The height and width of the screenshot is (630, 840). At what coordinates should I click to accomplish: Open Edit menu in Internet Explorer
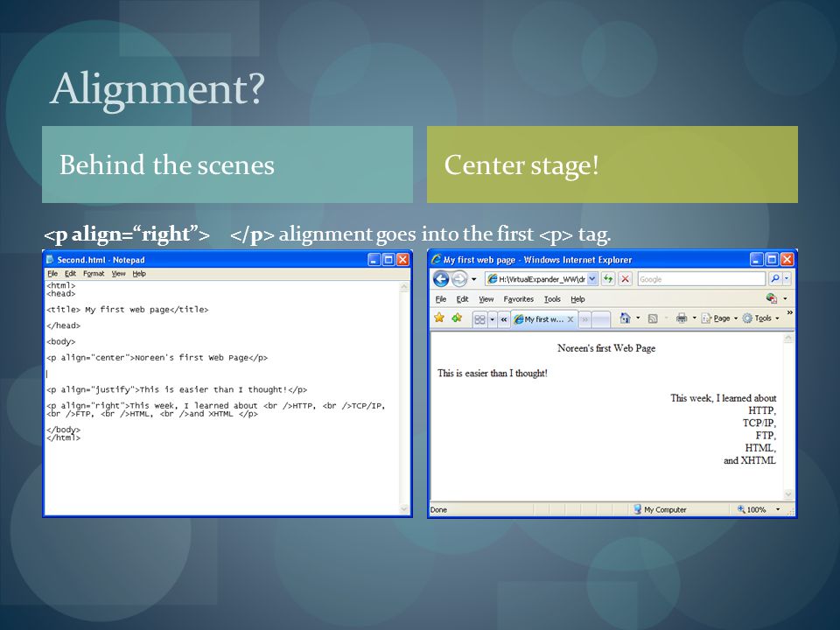[462, 299]
